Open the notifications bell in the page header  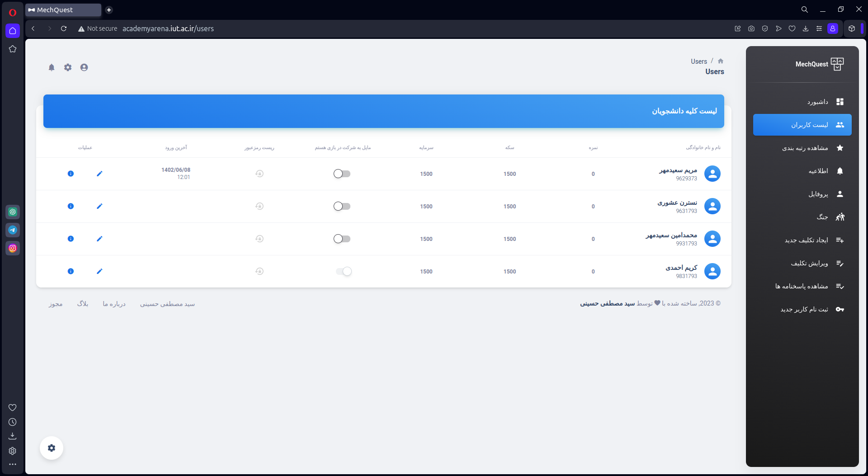(52, 67)
